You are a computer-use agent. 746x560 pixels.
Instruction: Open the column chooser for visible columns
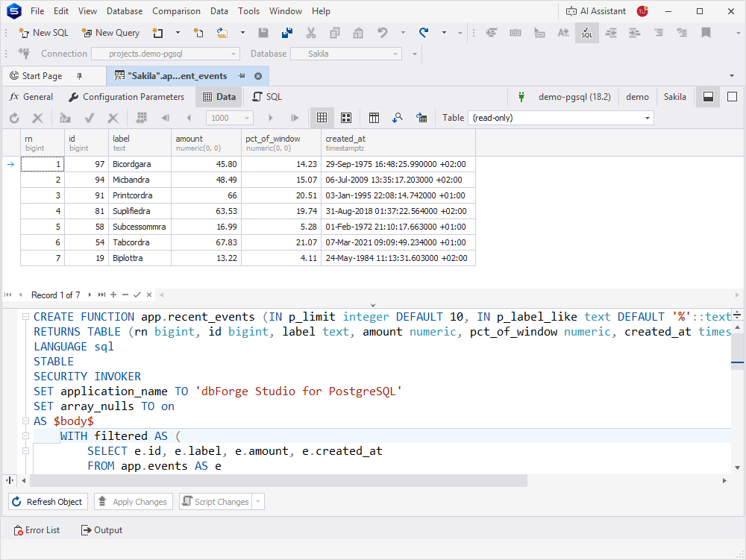click(x=374, y=118)
